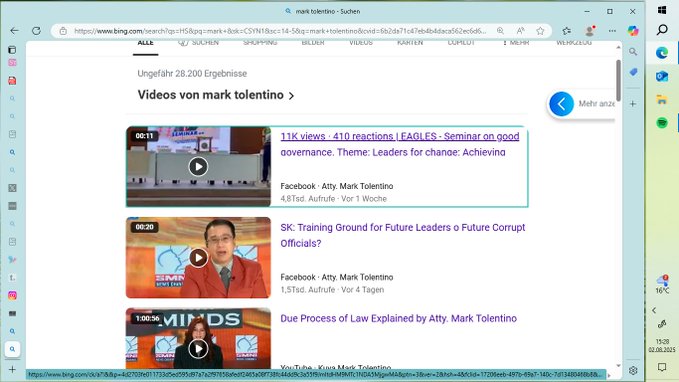
Task: Switch to the SHOPPING results tab
Action: point(260,42)
